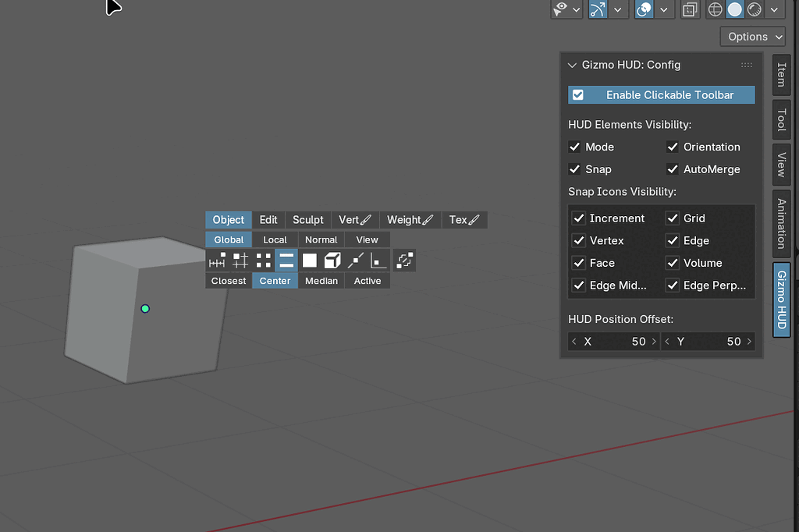The width and height of the screenshot is (799, 532).
Task: Toggle the Show Gizmo icon
Action: [598, 9]
